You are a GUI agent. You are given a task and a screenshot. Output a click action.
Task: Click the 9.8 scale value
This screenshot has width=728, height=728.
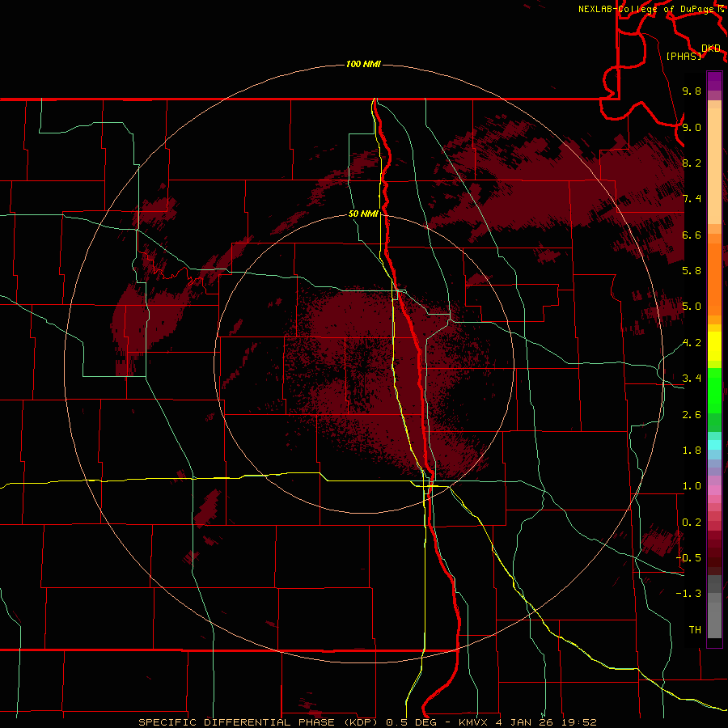692,91
